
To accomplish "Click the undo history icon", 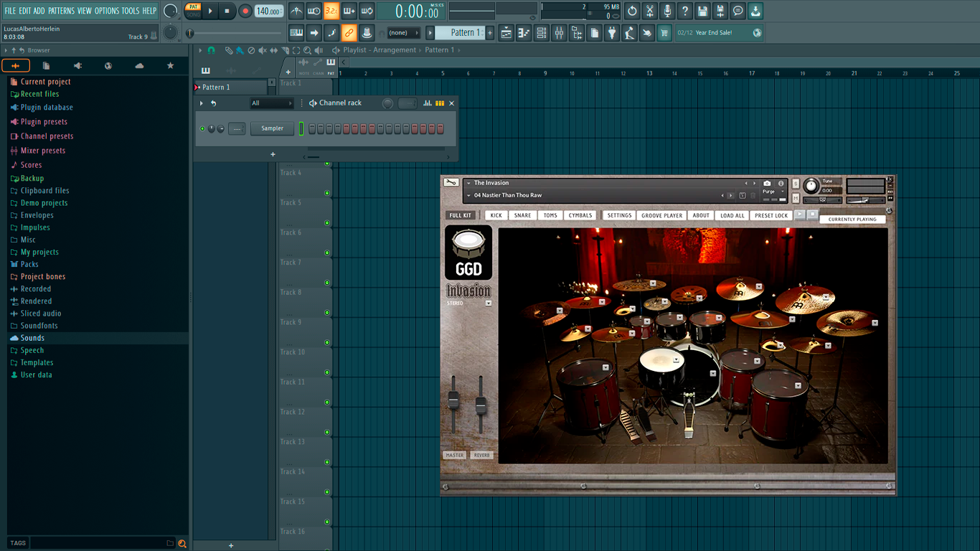I will click(x=632, y=11).
